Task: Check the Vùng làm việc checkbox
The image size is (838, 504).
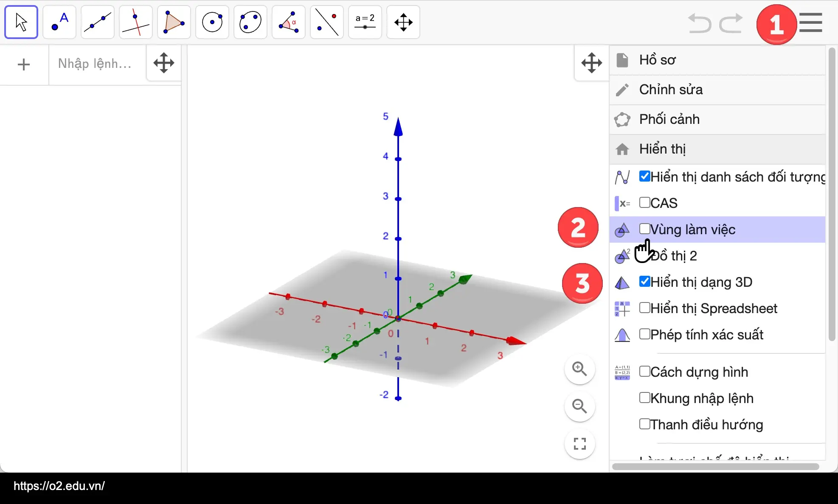Action: pos(644,229)
